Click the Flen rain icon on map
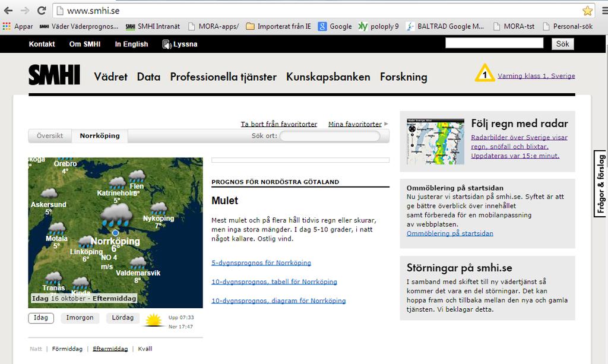Image resolution: width=608 pixels, height=364 pixels. [137, 176]
